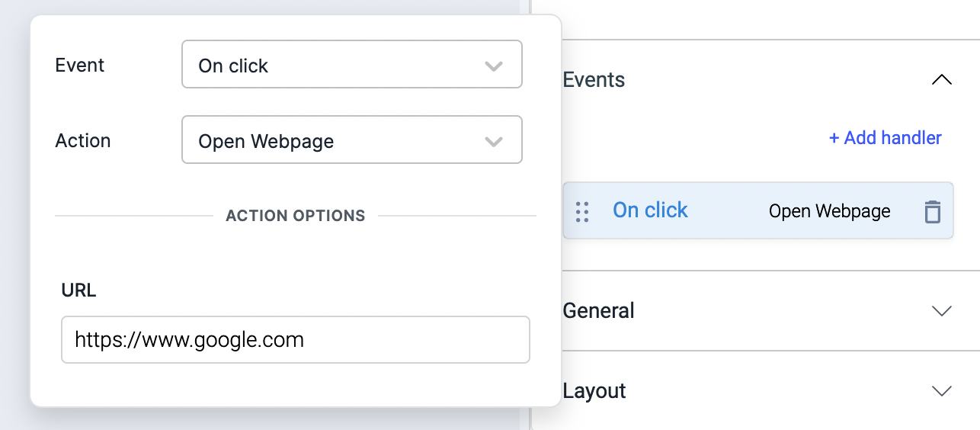Screen dimensions: 980x430
Task: Expand the Layout section chevron
Action: (942, 391)
